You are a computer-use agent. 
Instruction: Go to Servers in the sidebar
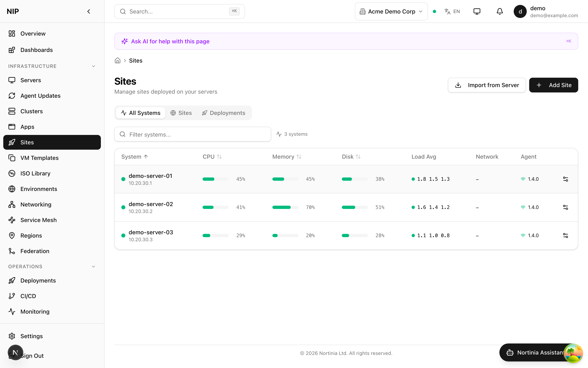pos(52,80)
